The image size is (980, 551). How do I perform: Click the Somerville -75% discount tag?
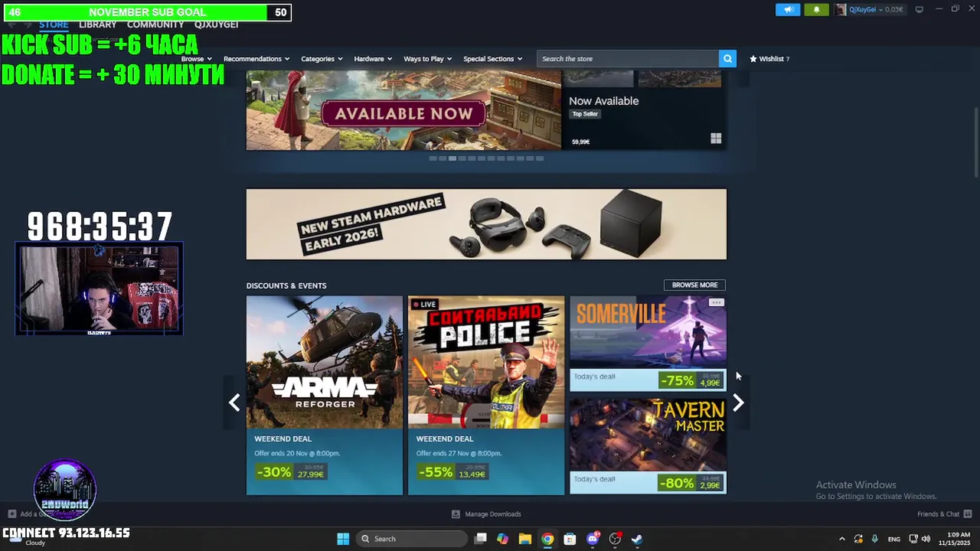(677, 380)
